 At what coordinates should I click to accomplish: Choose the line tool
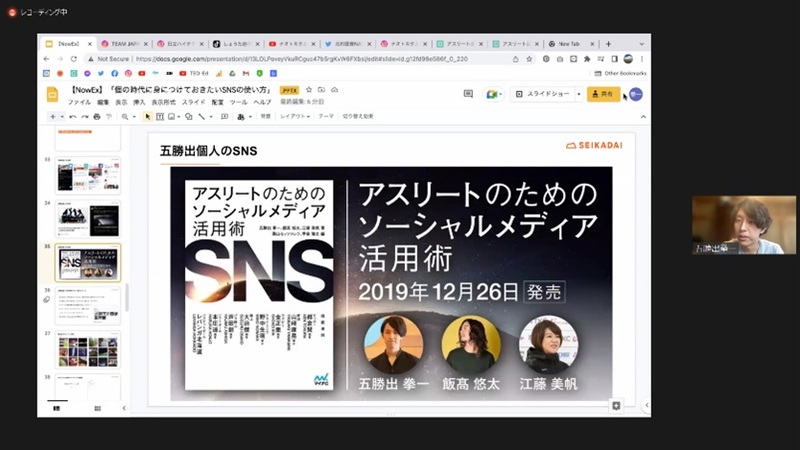[x=202, y=117]
